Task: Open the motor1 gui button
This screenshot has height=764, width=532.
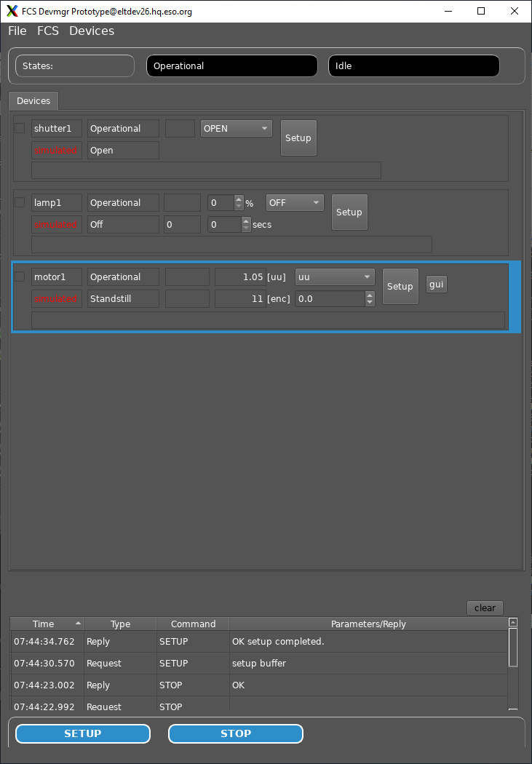Action: point(436,284)
